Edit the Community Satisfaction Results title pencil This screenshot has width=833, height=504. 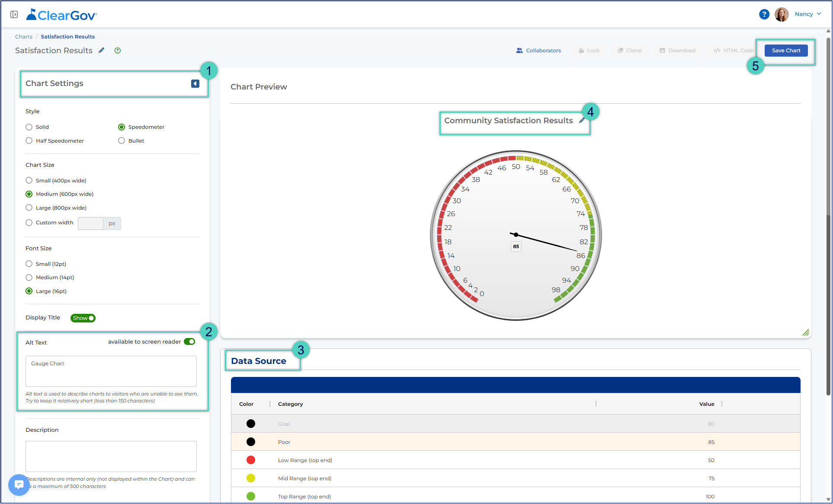pyautogui.click(x=582, y=121)
